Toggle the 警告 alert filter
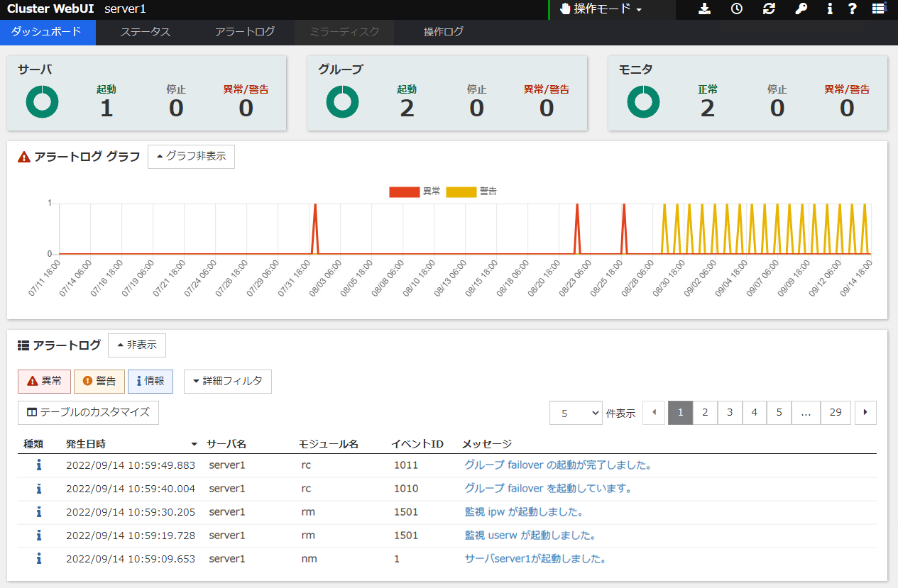This screenshot has width=898, height=588. tap(99, 381)
